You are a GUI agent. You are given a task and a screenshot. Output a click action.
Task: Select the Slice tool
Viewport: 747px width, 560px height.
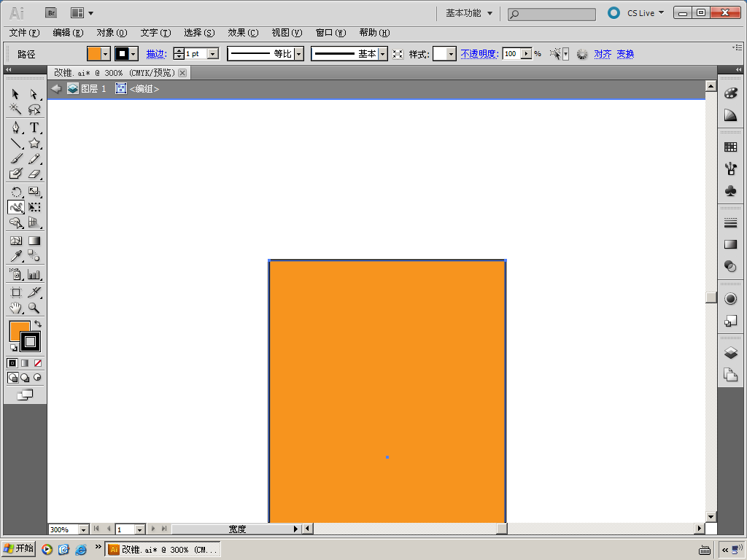point(34,292)
